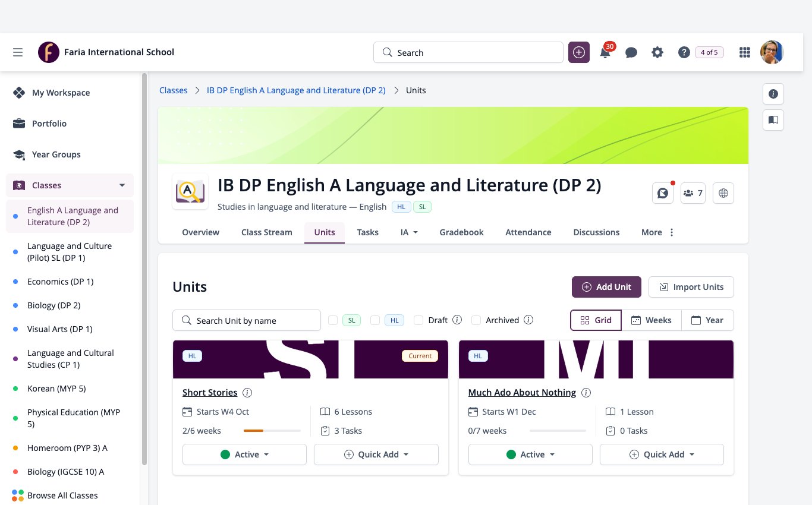Click Much Ado About Nothing 0/7 weeks progress bar
812x505 pixels.
coord(558,431)
